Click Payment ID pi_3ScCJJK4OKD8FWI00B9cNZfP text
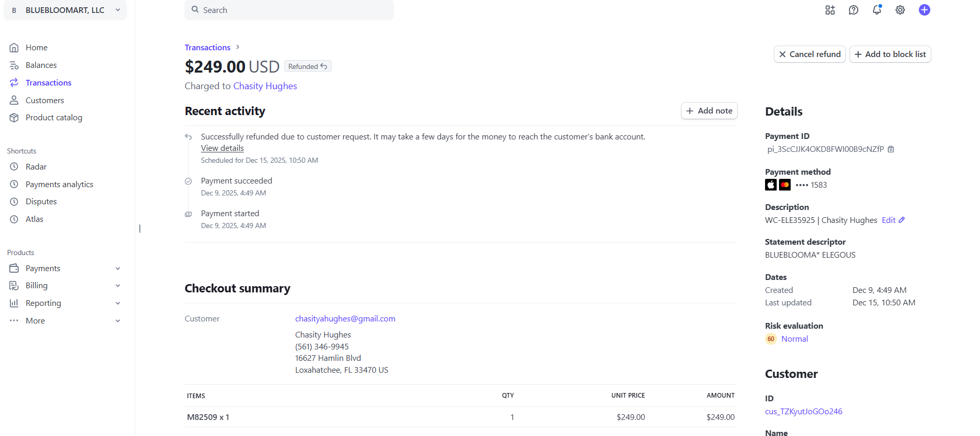980x436 pixels. (x=825, y=149)
